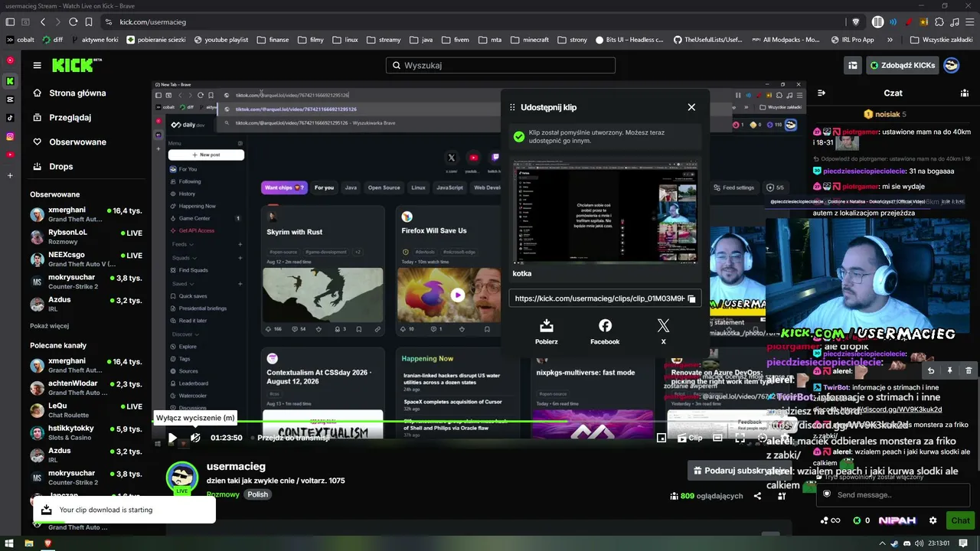Open Brave Shields icon
This screenshot has width=980, height=551.
tap(856, 22)
